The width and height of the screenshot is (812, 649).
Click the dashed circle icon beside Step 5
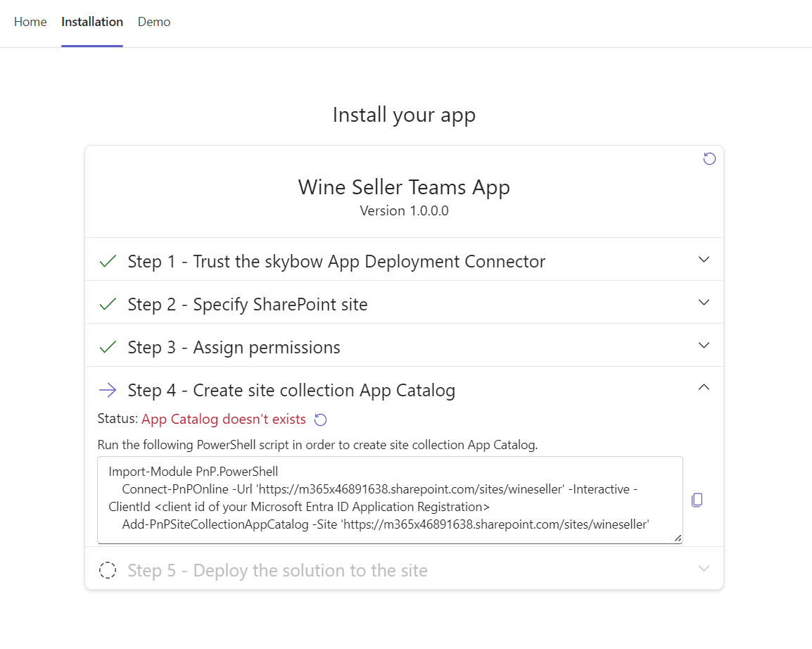[x=108, y=570]
